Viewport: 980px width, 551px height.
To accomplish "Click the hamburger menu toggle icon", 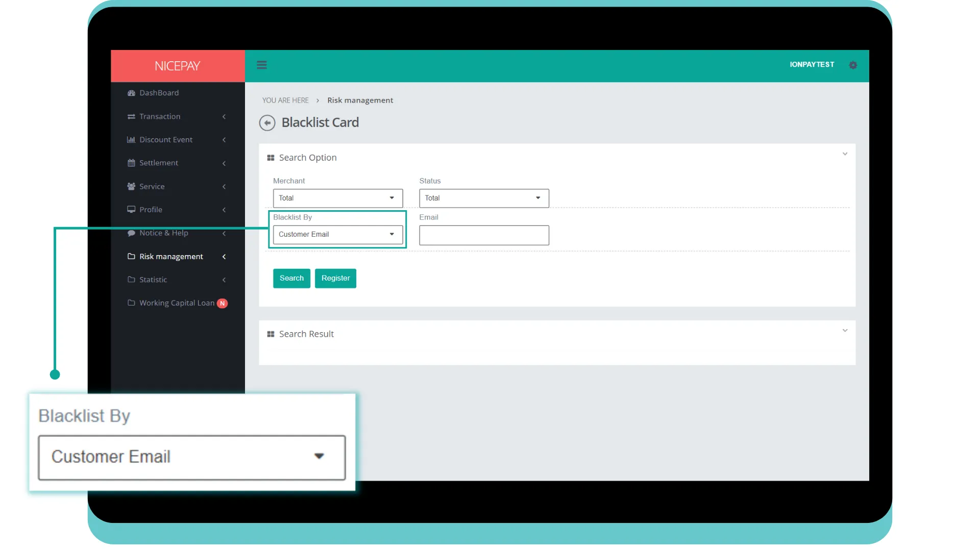I will pos(262,65).
